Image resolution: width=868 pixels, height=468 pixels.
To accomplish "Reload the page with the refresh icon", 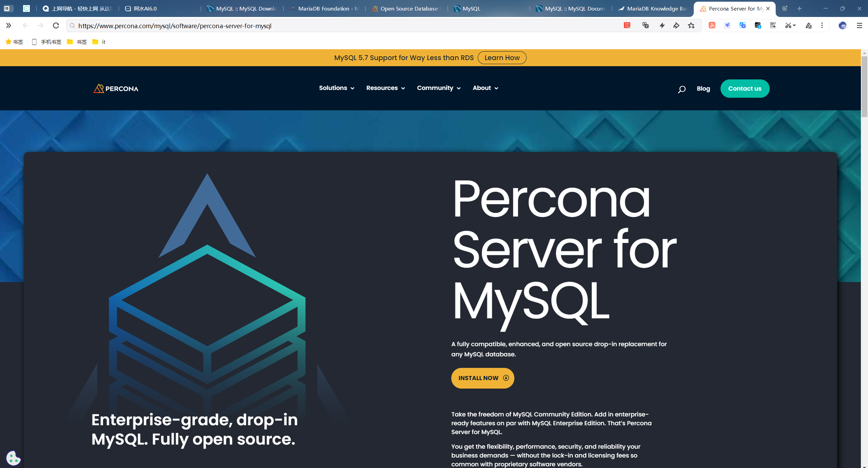I will (56, 25).
